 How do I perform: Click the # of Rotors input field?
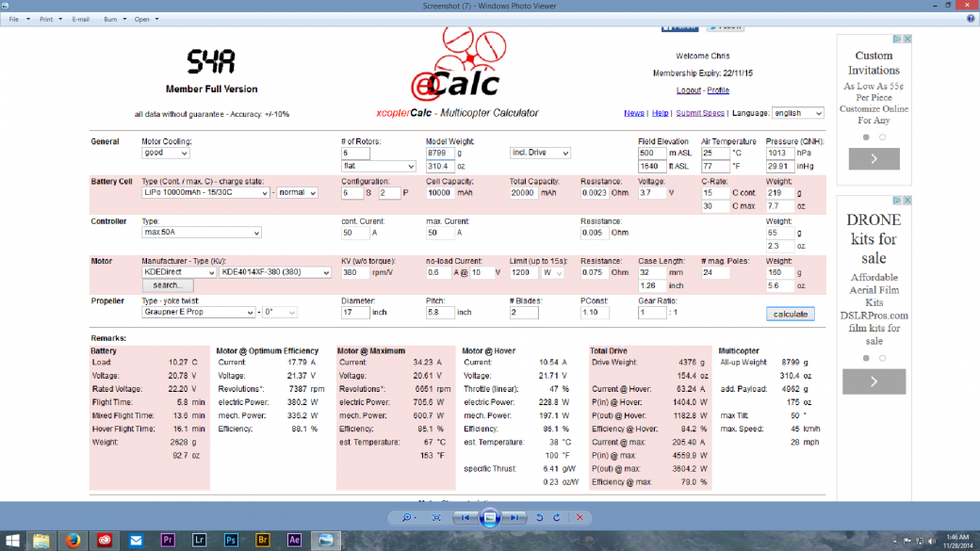(x=355, y=153)
